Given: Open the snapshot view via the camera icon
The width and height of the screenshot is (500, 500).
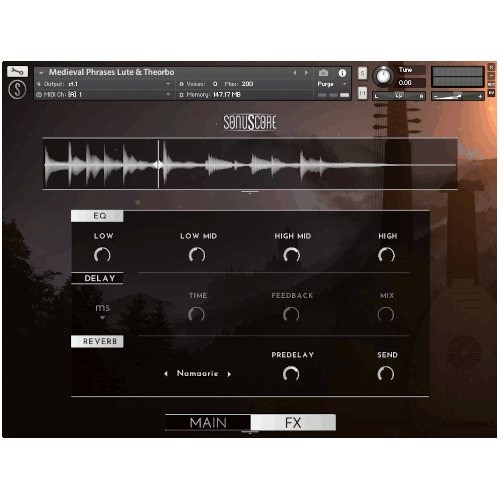Looking at the screenshot, I should coord(323,73).
